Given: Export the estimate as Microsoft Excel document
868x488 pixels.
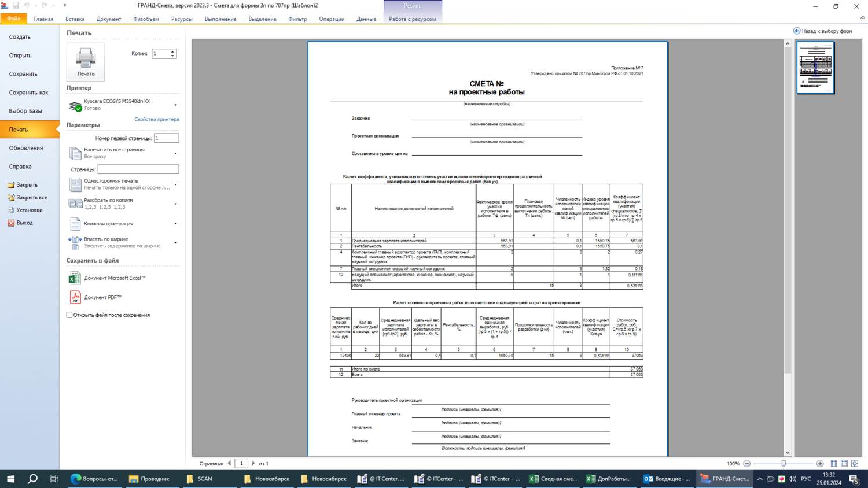Looking at the screenshot, I should [108, 278].
